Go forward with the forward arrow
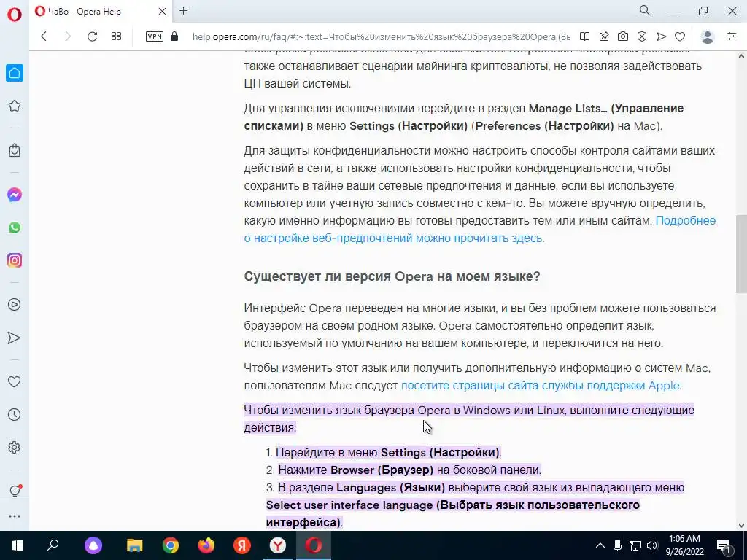The height and width of the screenshot is (560, 747). tap(68, 36)
